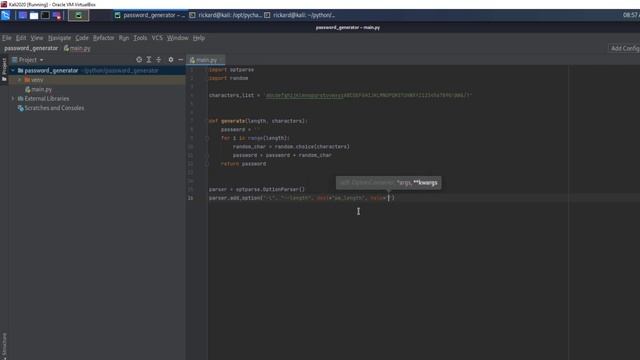Open the Project view dropdown
The image size is (640, 360).
pos(28,60)
